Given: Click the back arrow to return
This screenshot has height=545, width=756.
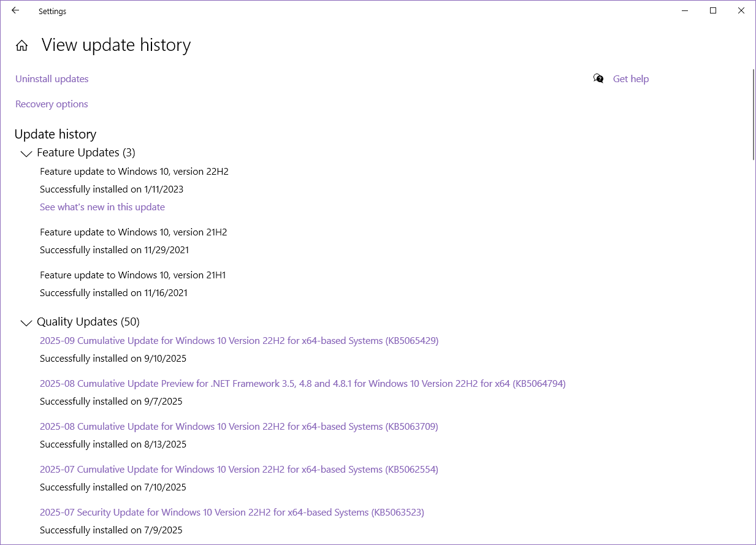Looking at the screenshot, I should pos(15,10).
